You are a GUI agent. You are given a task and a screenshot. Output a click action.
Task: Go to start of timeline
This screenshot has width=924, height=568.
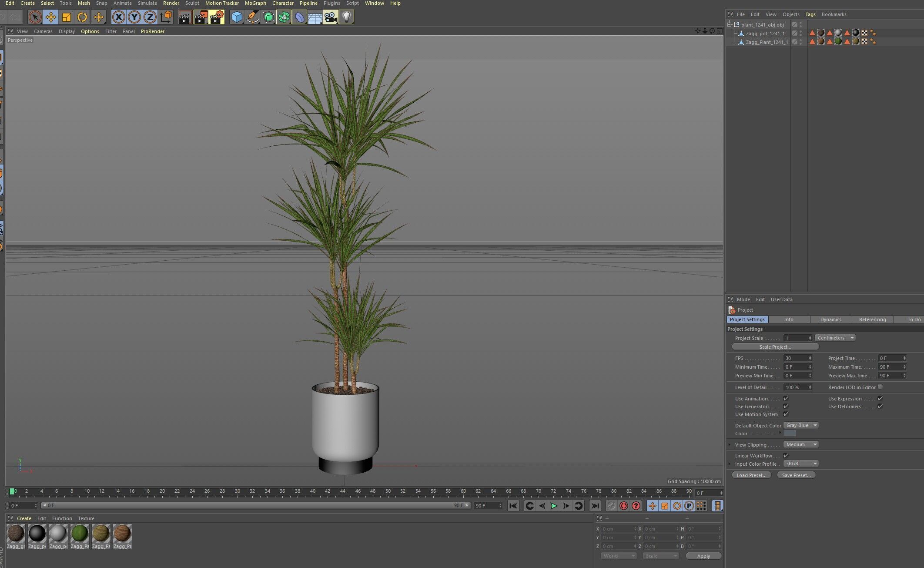pyautogui.click(x=513, y=506)
